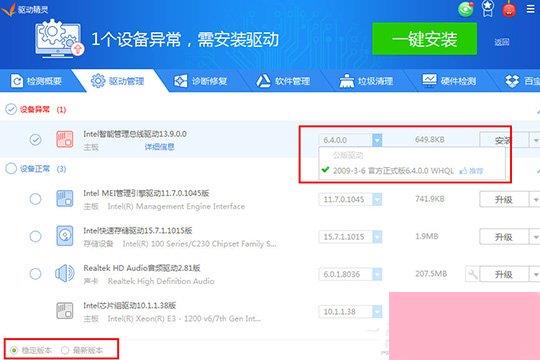540x360 pixels.
Task: Toggle the 设备异常 group checkbox
Action: coord(11,109)
